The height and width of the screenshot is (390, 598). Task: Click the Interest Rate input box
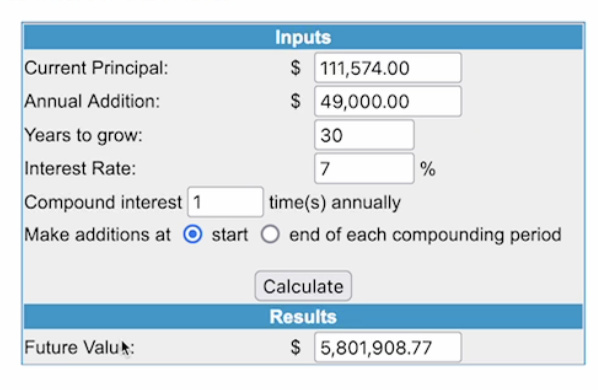pyautogui.click(x=364, y=169)
